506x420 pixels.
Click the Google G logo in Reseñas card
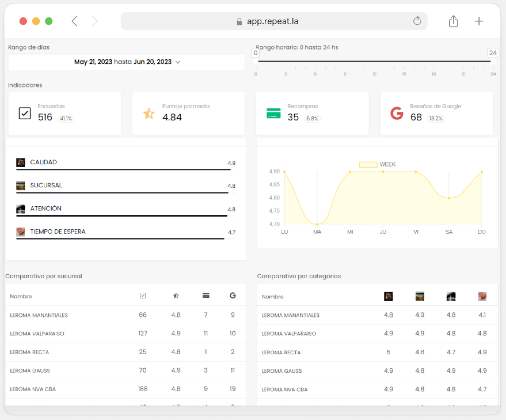(x=397, y=113)
